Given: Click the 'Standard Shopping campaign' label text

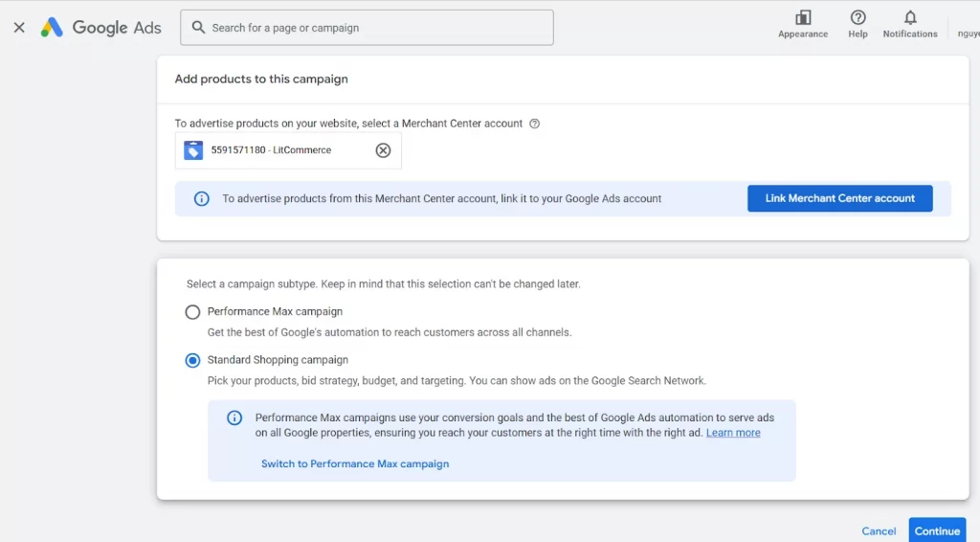Looking at the screenshot, I should pyautogui.click(x=278, y=360).
